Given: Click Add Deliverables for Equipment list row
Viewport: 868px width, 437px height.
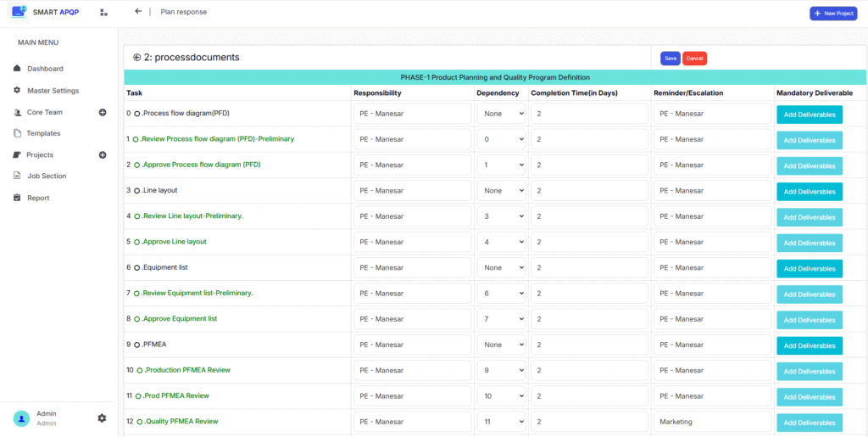Looking at the screenshot, I should (x=809, y=268).
